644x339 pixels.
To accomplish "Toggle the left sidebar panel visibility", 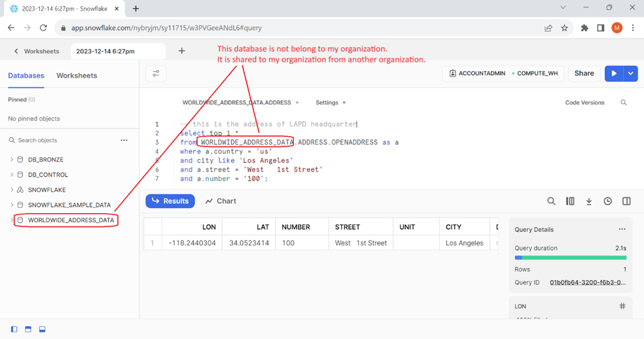I will pyautogui.click(x=15, y=329).
